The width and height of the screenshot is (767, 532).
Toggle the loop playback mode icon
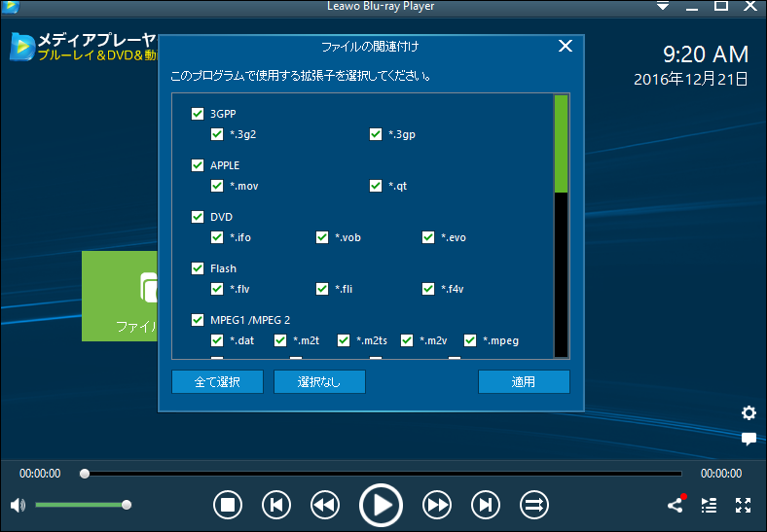(534, 505)
